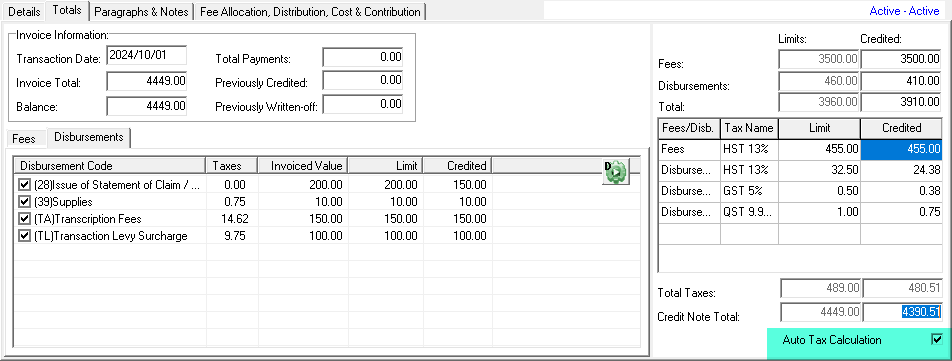This screenshot has width=952, height=361.
Task: Click the Disbursement Code column header
Action: point(109,166)
